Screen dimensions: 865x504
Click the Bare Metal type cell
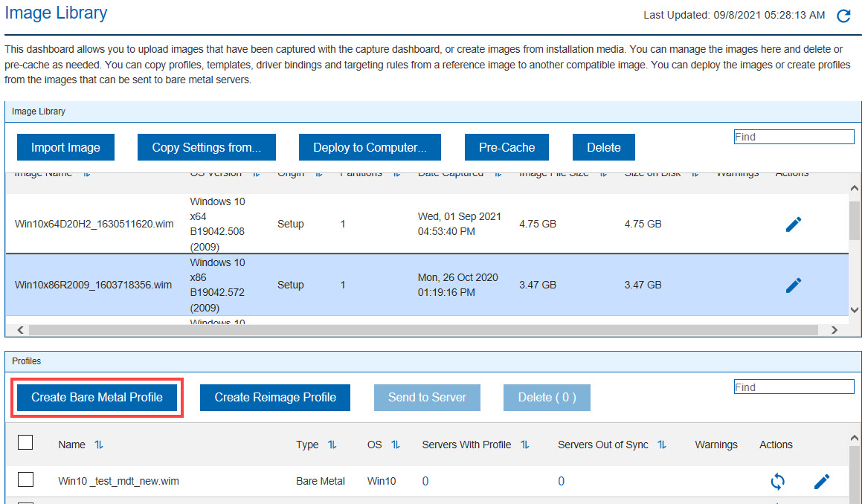[x=321, y=482]
